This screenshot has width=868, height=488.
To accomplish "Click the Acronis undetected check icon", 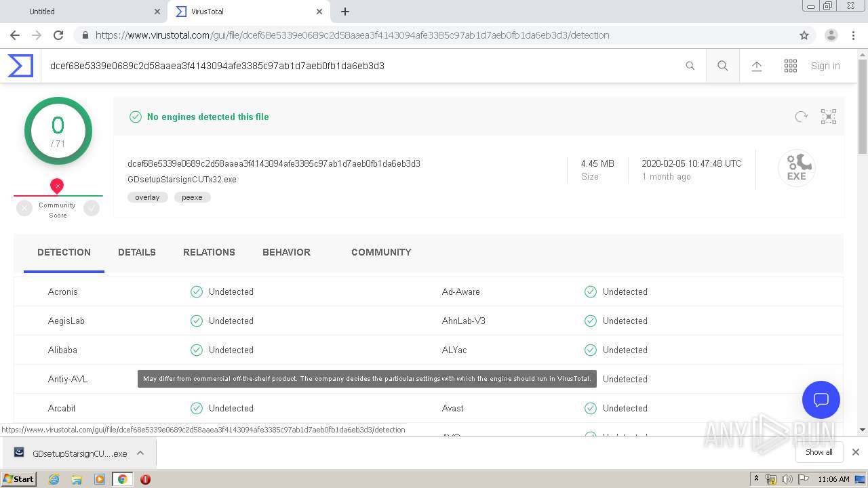I will click(x=197, y=291).
